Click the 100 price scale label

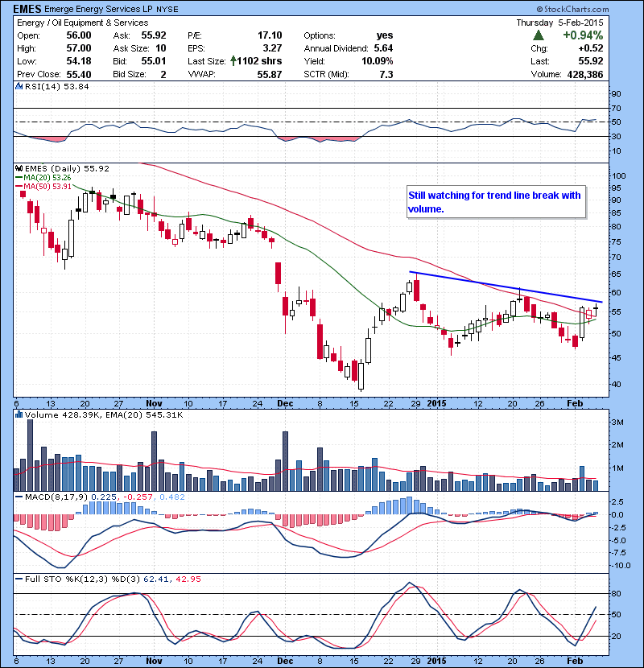click(618, 175)
